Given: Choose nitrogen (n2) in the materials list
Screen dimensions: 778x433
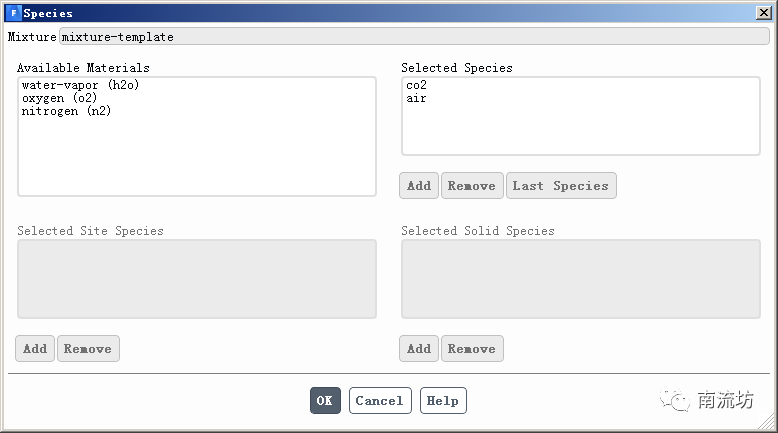Looking at the screenshot, I should (x=66, y=112).
